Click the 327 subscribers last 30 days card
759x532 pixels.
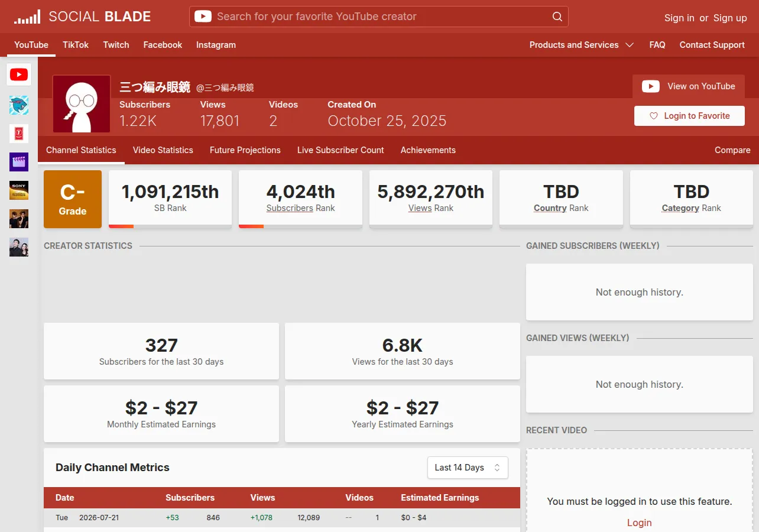(x=161, y=351)
